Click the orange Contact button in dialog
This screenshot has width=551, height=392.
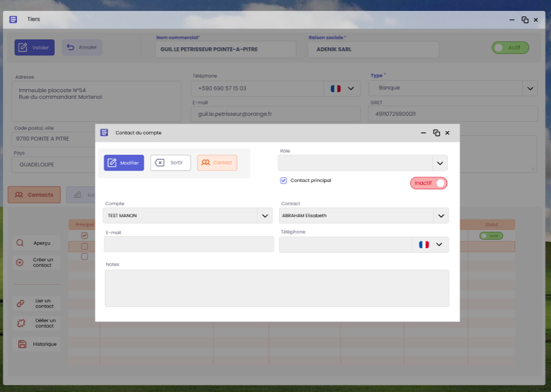click(217, 163)
